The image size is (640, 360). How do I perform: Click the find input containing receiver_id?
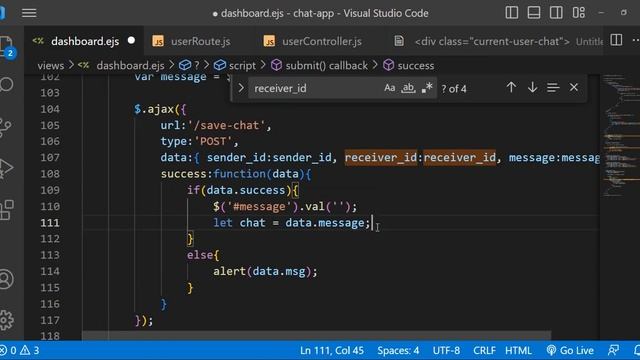tap(314, 88)
